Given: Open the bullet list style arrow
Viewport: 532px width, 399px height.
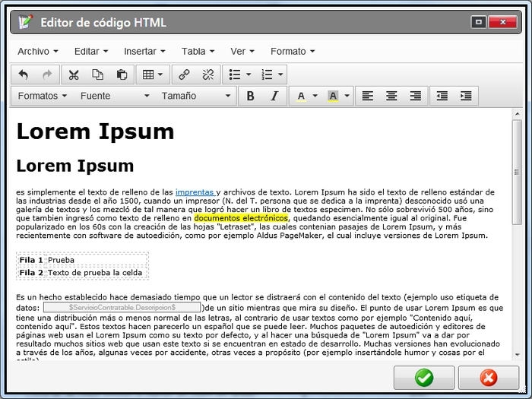Looking at the screenshot, I should [x=249, y=74].
